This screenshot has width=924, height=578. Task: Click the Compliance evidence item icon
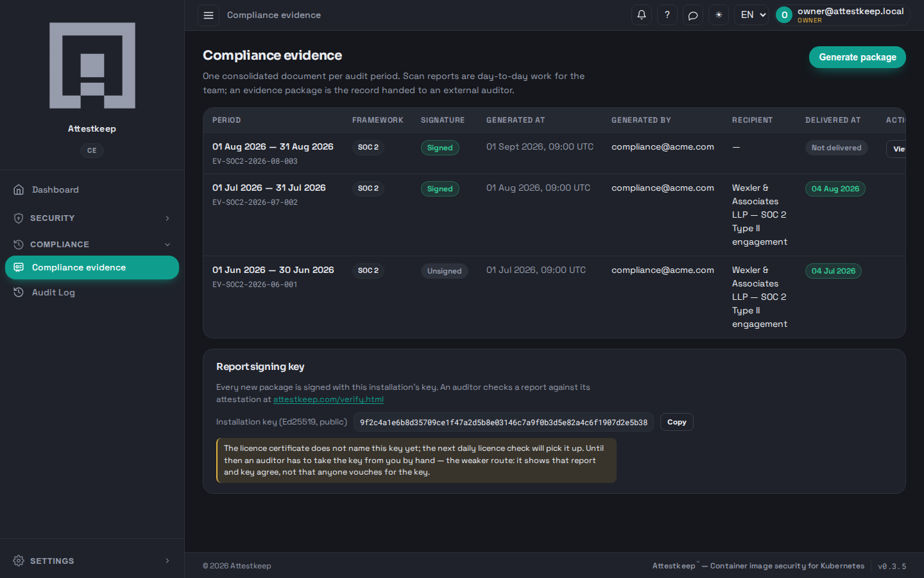(19, 268)
